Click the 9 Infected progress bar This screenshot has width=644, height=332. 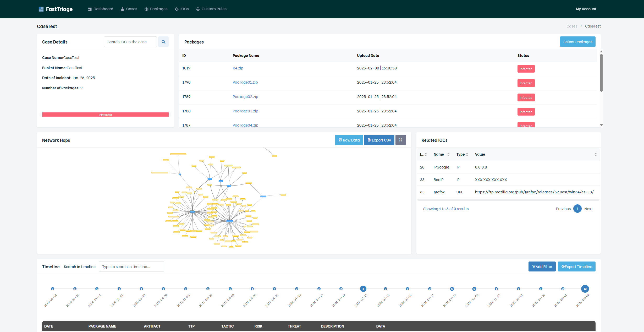pyautogui.click(x=105, y=115)
